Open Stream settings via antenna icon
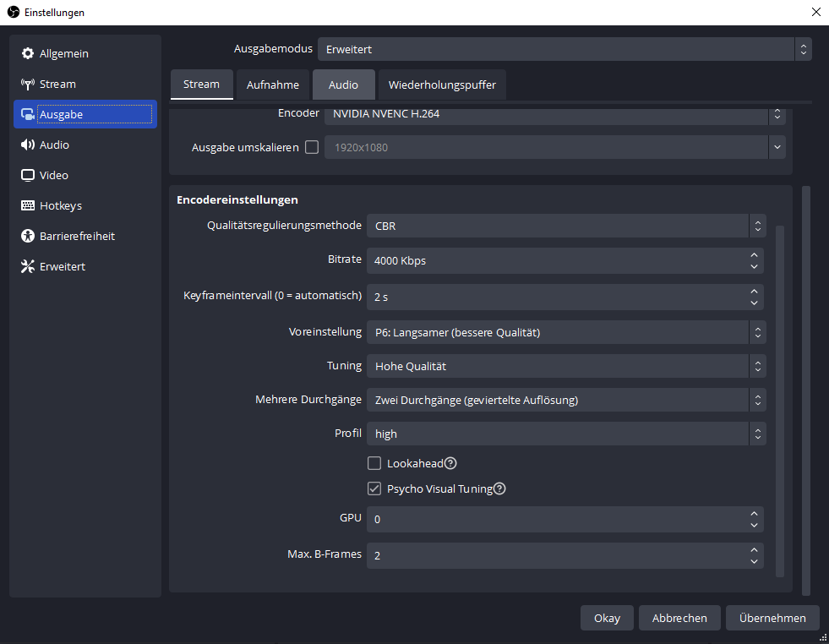 27,85
